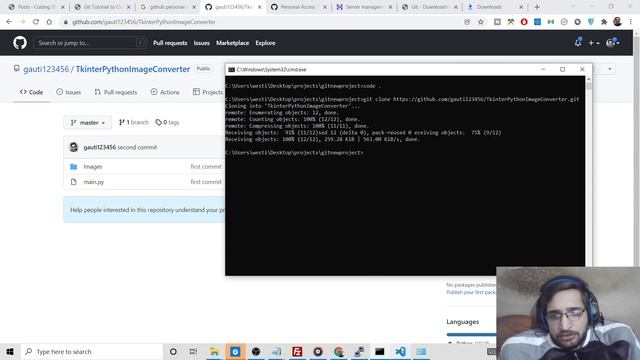Switch to the 'Personal Access' GitHub tab
Image resolution: width=640 pixels, height=360 pixels.
(x=298, y=7)
